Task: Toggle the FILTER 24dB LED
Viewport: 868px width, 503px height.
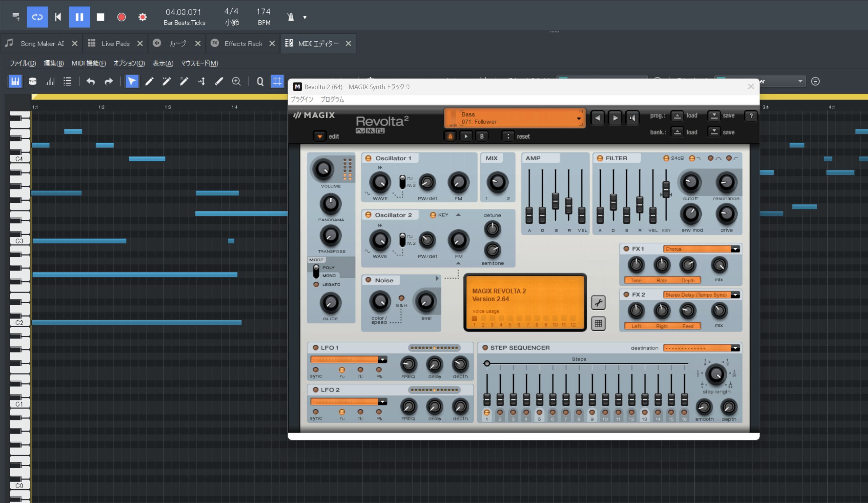Action: point(666,158)
